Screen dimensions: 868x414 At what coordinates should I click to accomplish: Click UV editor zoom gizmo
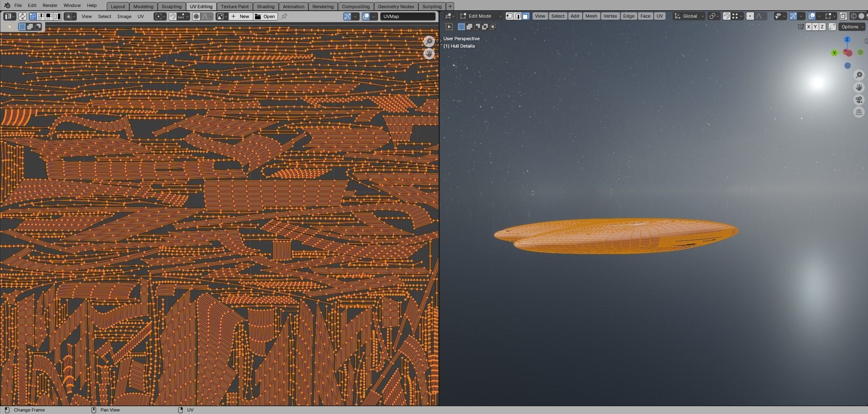pos(429,41)
